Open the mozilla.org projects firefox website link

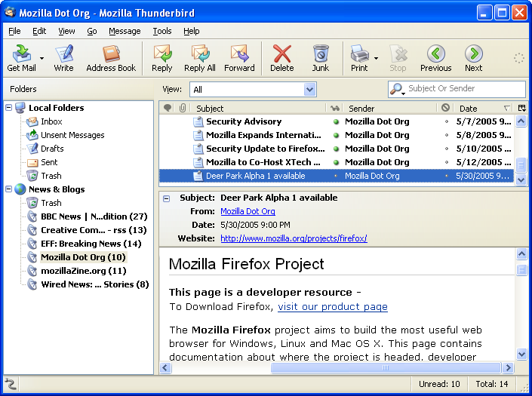click(294, 238)
